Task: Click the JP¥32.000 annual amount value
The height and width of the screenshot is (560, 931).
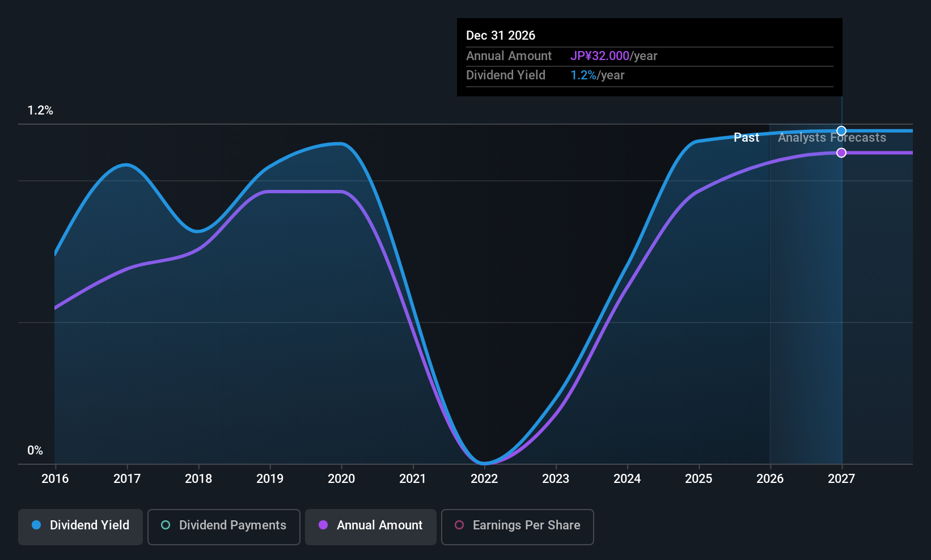Action: tap(600, 56)
